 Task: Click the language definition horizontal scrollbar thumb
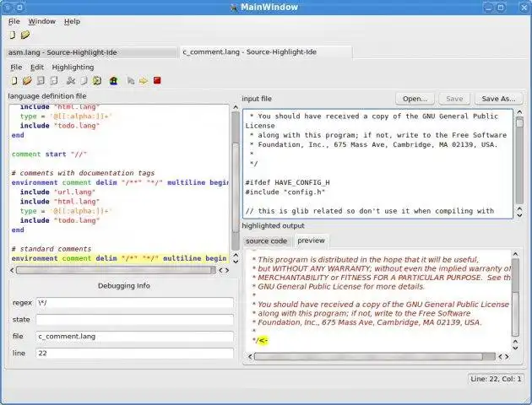click(116, 270)
